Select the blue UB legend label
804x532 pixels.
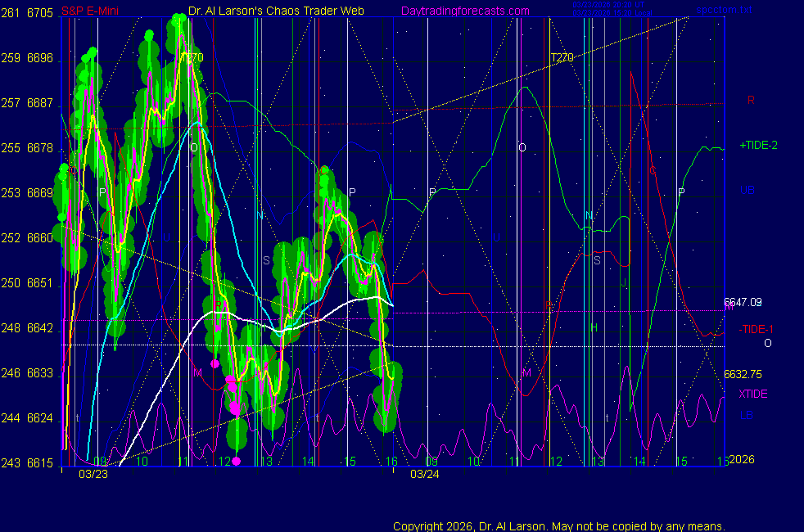[747, 190]
